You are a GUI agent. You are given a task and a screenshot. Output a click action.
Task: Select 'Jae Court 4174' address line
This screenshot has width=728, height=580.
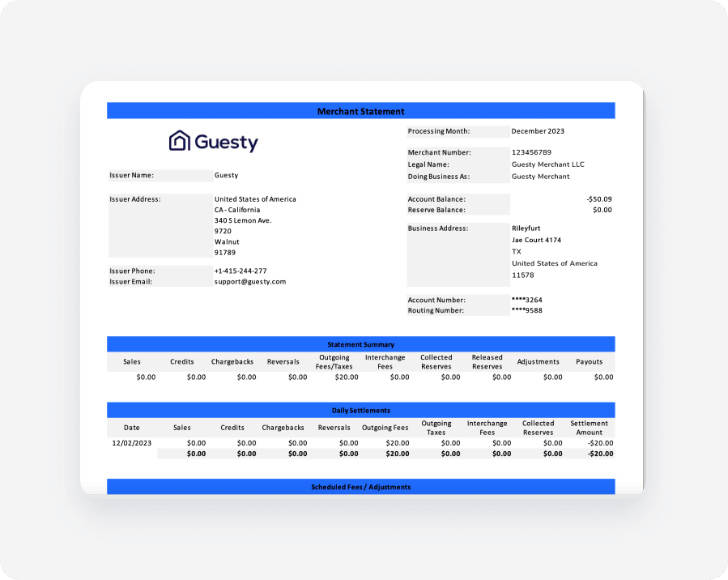(x=536, y=240)
